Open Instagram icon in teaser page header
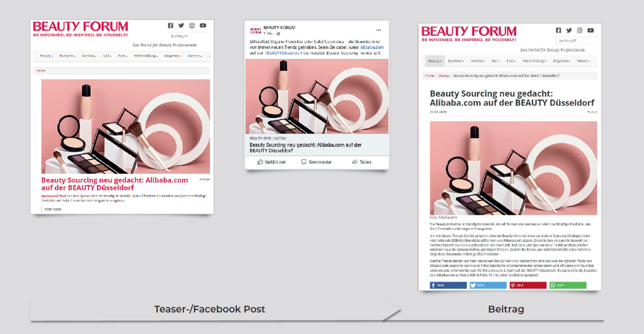 (x=192, y=25)
